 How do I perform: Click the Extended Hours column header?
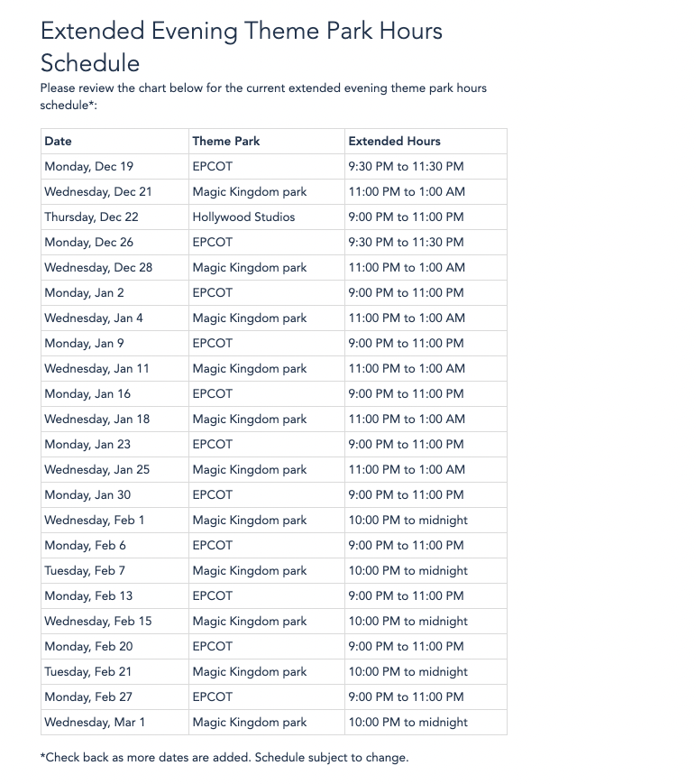pos(395,142)
